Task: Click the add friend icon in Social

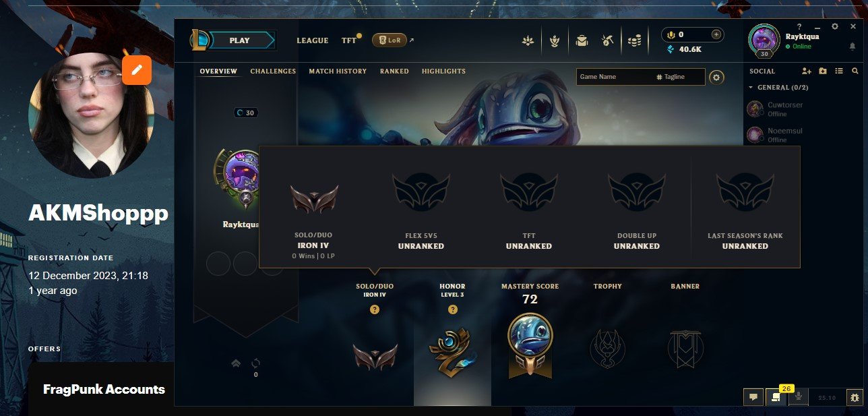Action: [x=807, y=71]
